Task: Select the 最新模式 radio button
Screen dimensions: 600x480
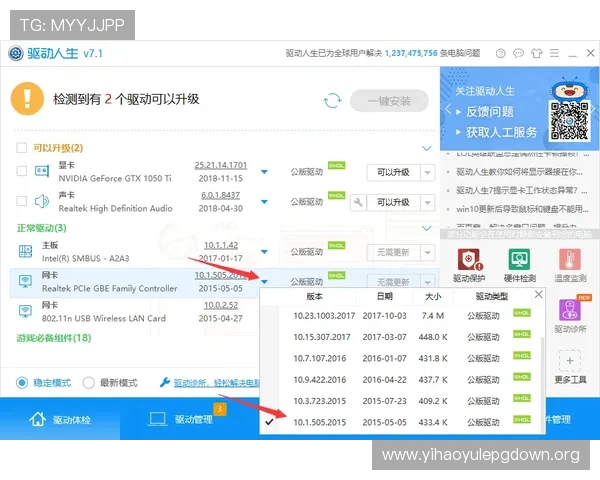Action: pos(88,382)
